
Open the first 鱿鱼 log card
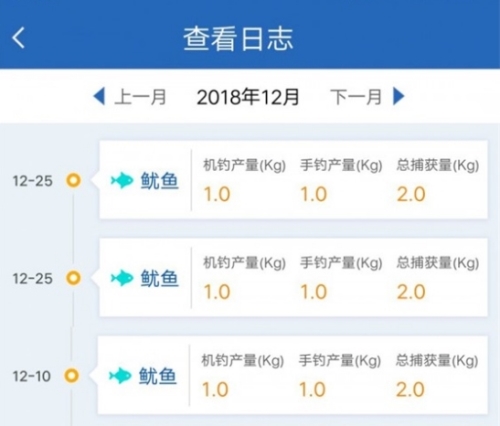[293, 180]
